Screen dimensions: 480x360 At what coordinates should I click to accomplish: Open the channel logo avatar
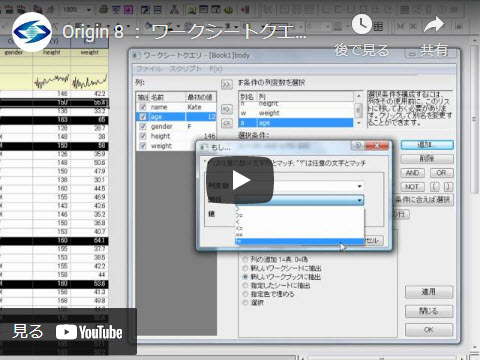tap(32, 32)
